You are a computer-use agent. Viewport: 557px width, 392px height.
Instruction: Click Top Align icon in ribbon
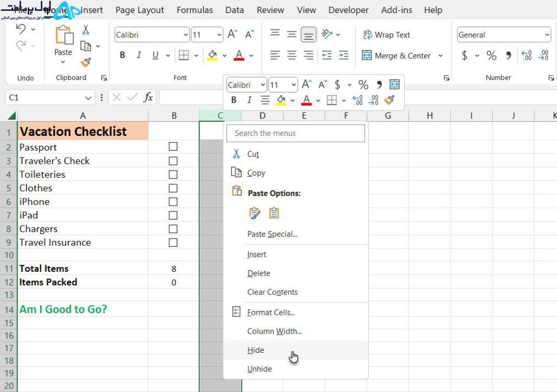pyautogui.click(x=275, y=34)
